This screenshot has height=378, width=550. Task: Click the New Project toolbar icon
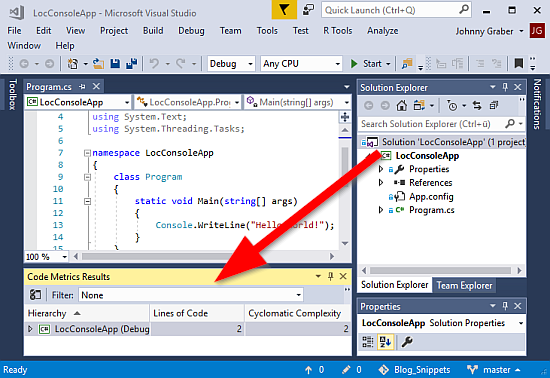(x=73, y=64)
